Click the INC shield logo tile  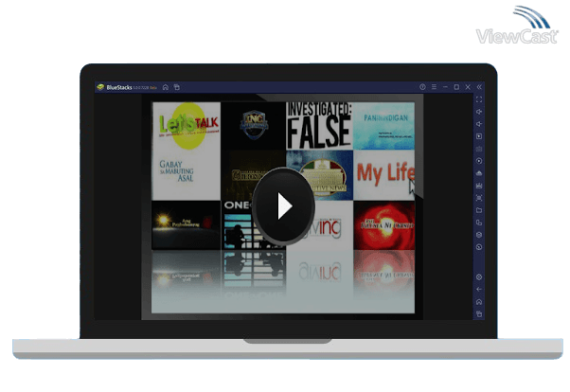tap(254, 126)
